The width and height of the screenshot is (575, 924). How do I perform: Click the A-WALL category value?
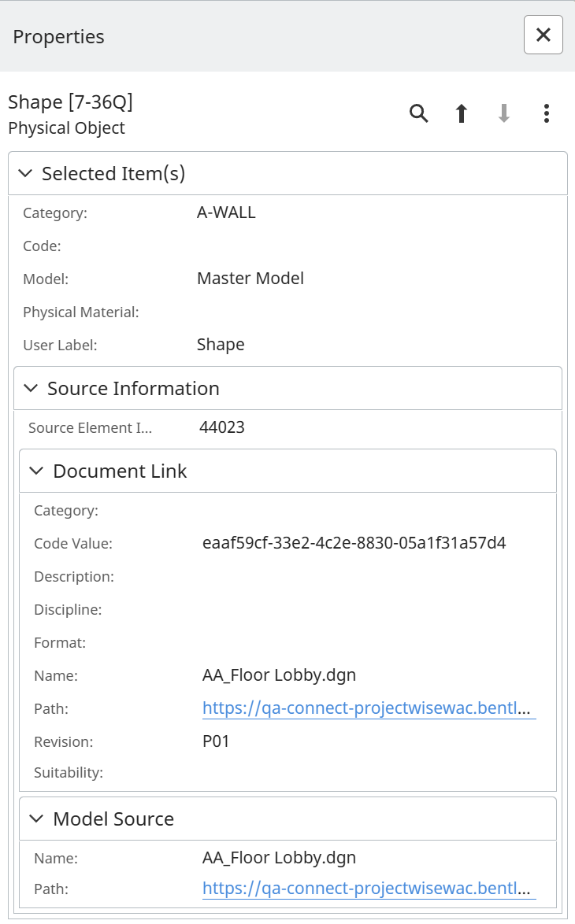coord(226,213)
